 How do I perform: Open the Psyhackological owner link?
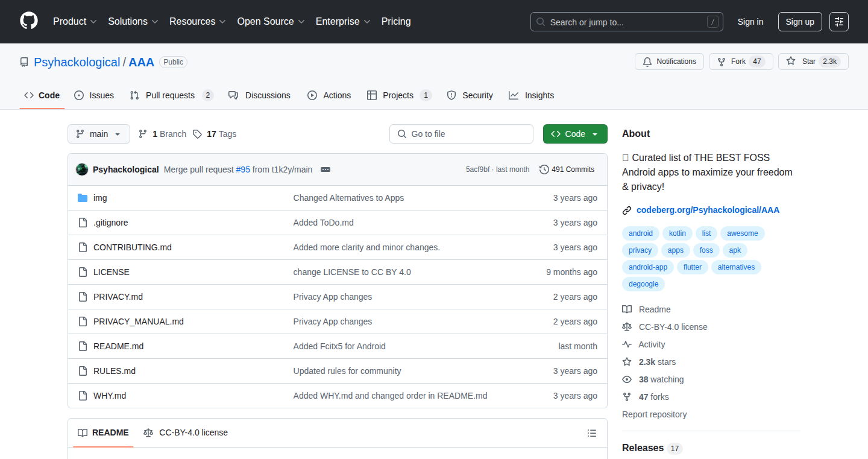[x=77, y=62]
